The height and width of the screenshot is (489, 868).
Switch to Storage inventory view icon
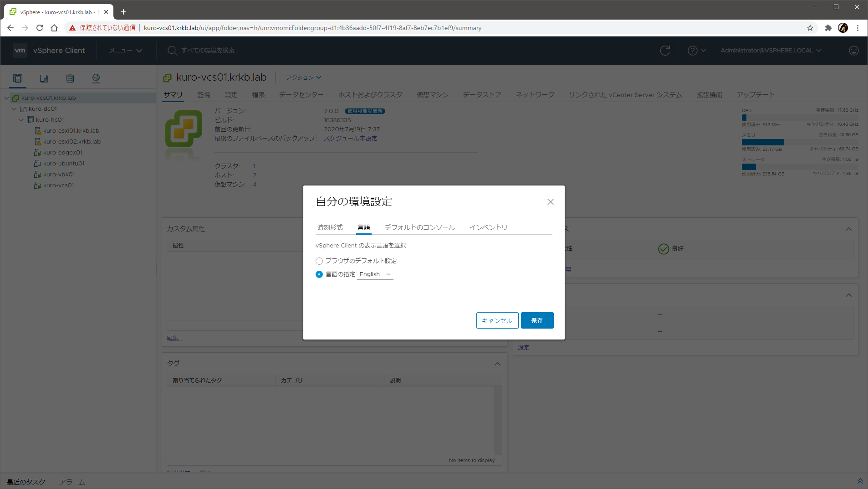click(70, 78)
